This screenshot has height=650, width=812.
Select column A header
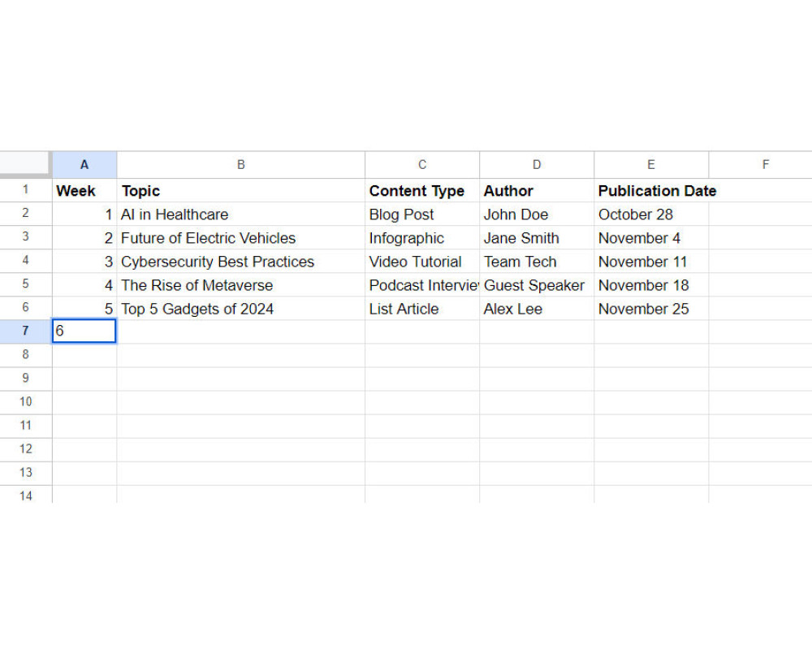coord(84,165)
